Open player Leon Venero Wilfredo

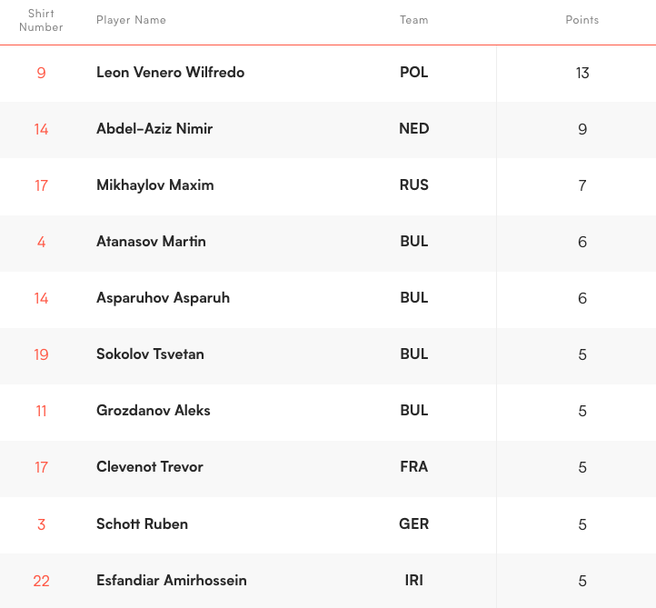click(170, 73)
